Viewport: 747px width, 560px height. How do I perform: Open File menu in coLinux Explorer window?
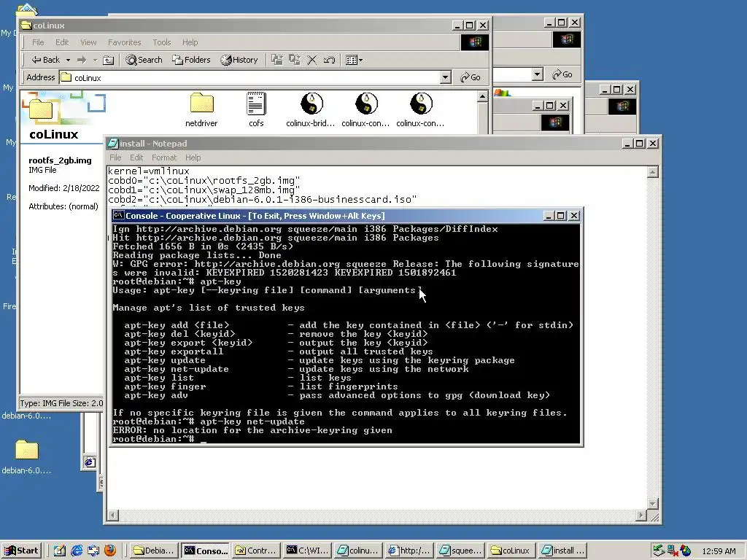point(38,42)
